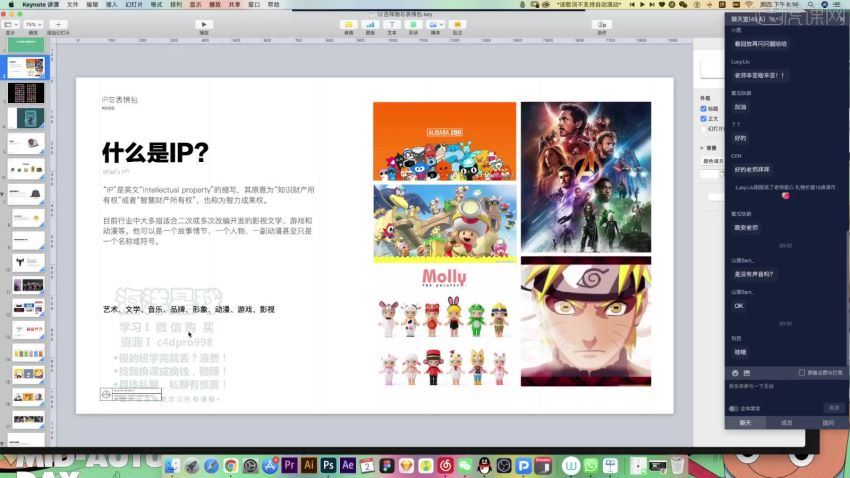Screen dimensions: 850x478
Task: Insert a shape with the 形状 toolbar icon
Action: click(414, 25)
